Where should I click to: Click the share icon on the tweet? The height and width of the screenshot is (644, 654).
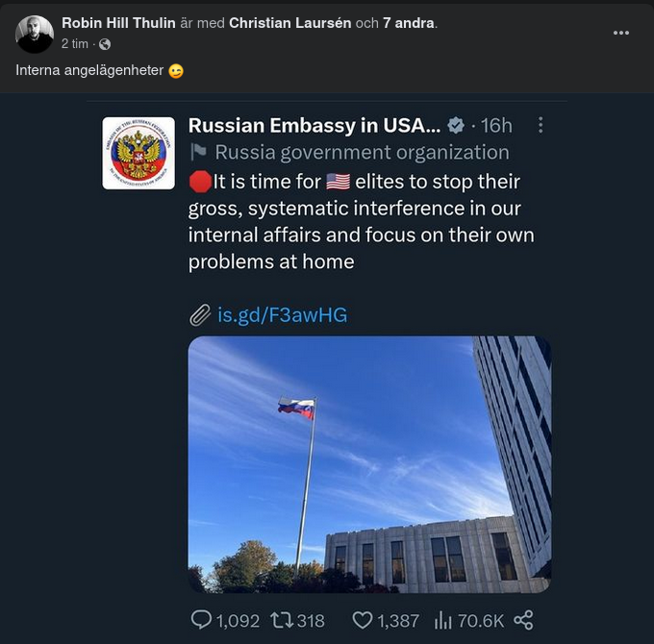pos(524,620)
